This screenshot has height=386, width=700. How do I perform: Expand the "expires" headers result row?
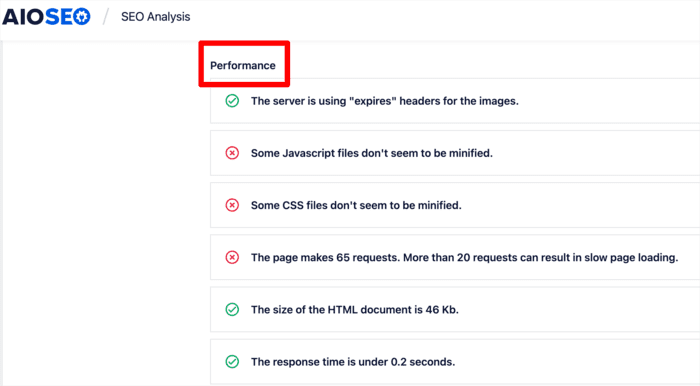click(455, 101)
